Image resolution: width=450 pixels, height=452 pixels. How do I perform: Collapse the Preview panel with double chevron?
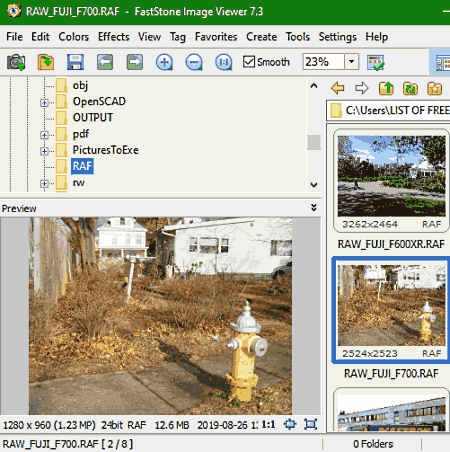[x=313, y=208]
